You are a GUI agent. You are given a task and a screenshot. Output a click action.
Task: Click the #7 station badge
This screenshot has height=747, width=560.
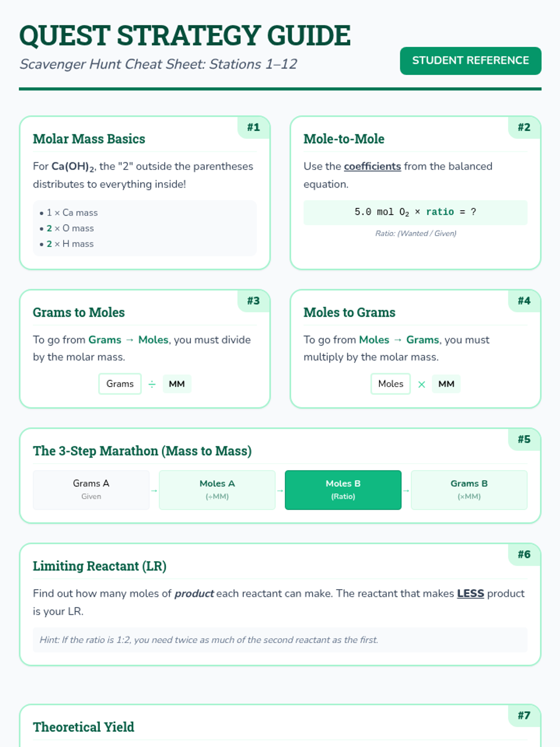tap(524, 715)
